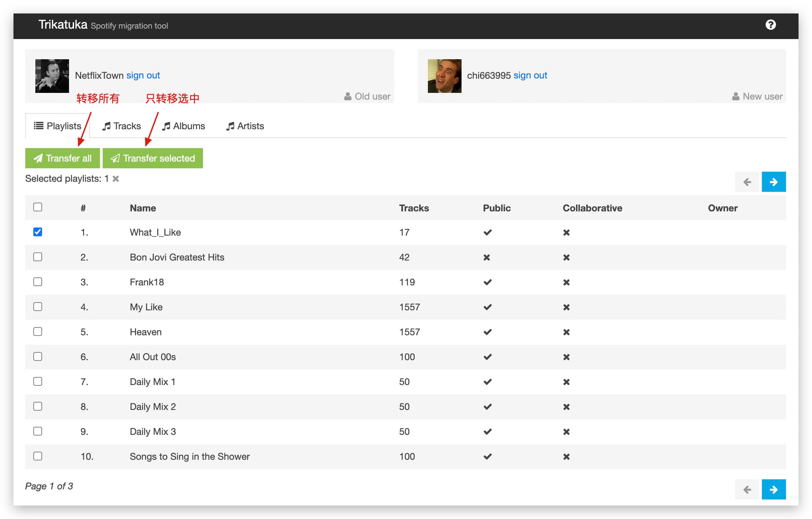Screen dimensions: 812x519
Task: Sign out of chi663995 account
Action: (x=530, y=75)
